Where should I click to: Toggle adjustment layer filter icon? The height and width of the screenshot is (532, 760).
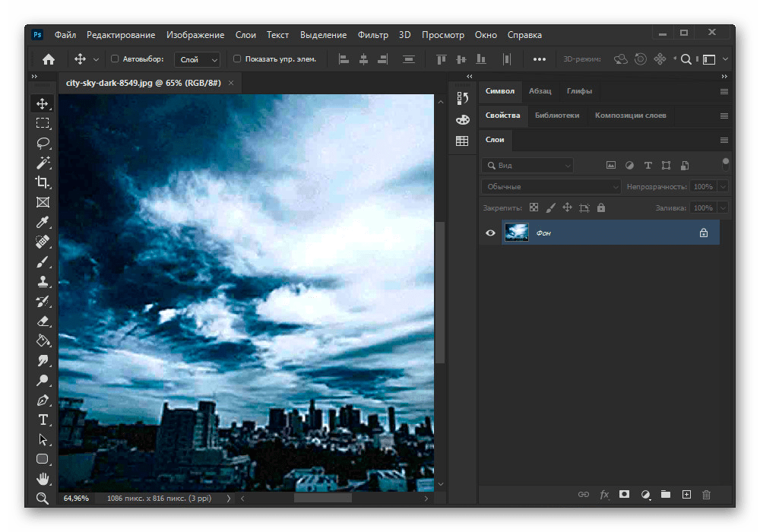click(629, 165)
